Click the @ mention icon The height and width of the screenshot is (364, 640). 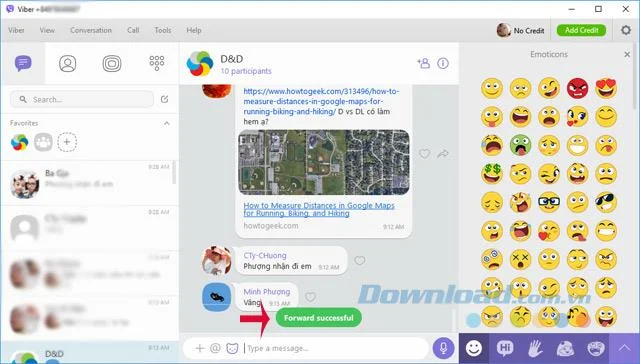[x=215, y=348]
